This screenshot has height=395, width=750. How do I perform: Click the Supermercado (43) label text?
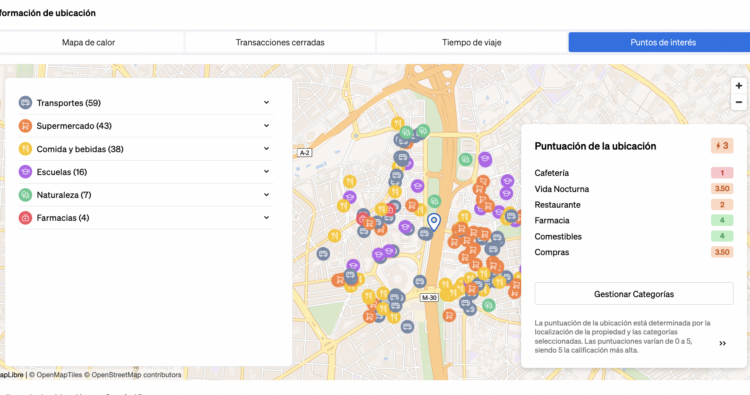[x=74, y=126]
